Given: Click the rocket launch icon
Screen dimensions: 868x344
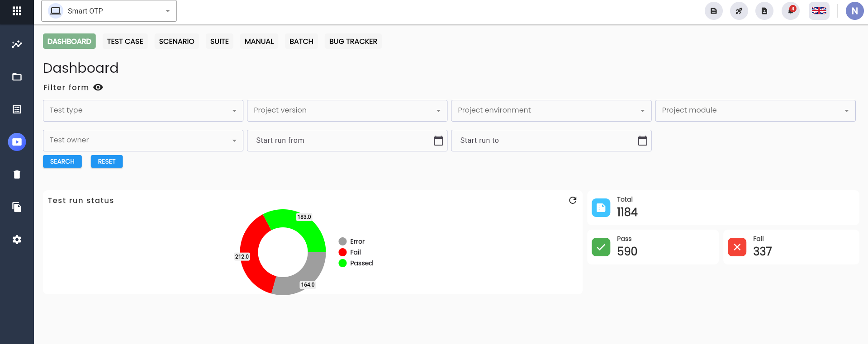Looking at the screenshot, I should pos(739,11).
